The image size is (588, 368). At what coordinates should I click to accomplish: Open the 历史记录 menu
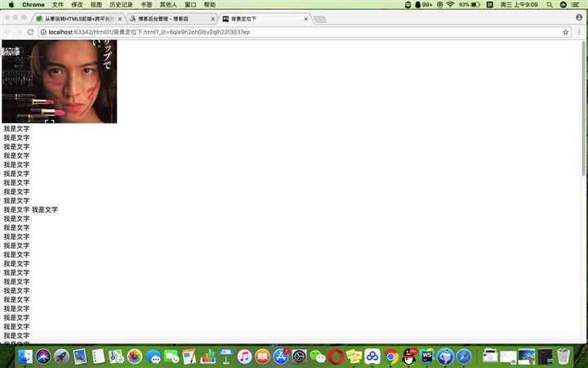(x=121, y=5)
